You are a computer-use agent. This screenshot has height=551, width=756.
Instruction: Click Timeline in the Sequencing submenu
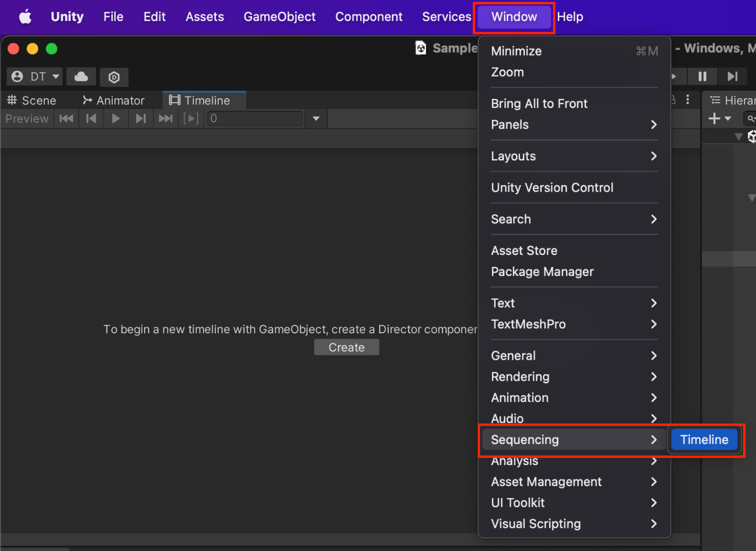coord(705,440)
